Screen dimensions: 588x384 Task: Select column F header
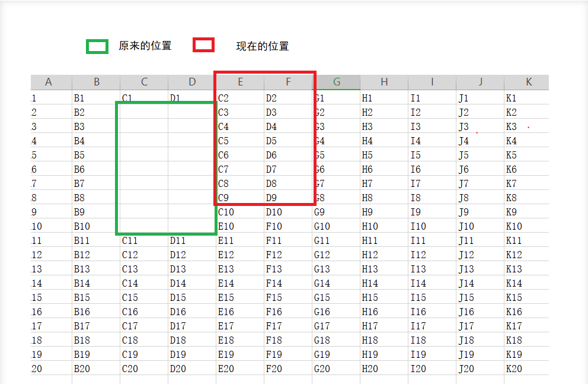[x=288, y=82]
